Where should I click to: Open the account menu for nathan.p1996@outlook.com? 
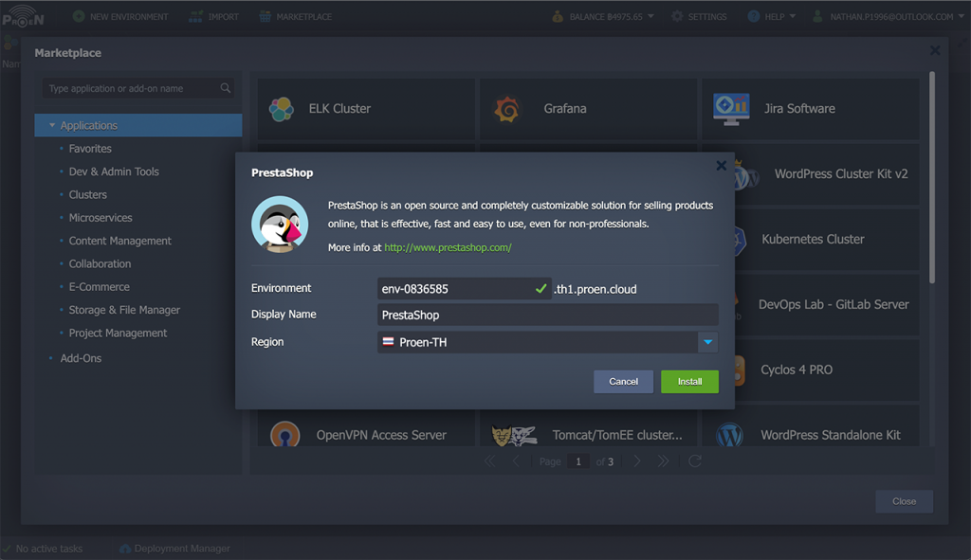889,17
